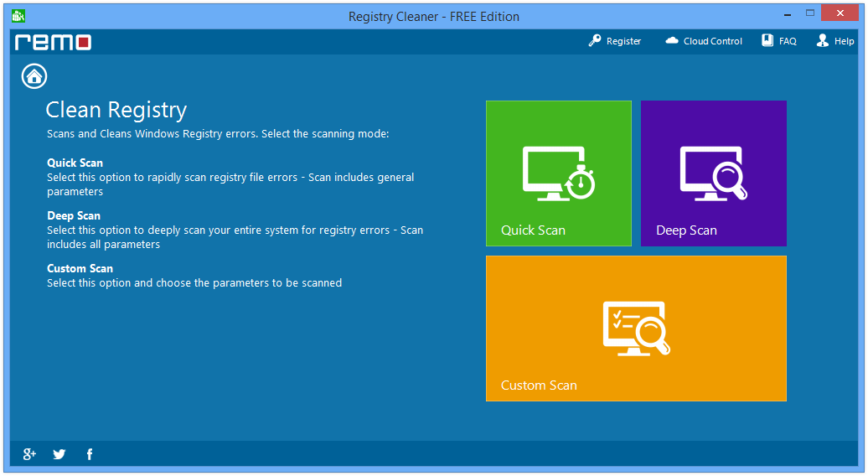
Task: Click the Register key icon
Action: click(x=595, y=40)
